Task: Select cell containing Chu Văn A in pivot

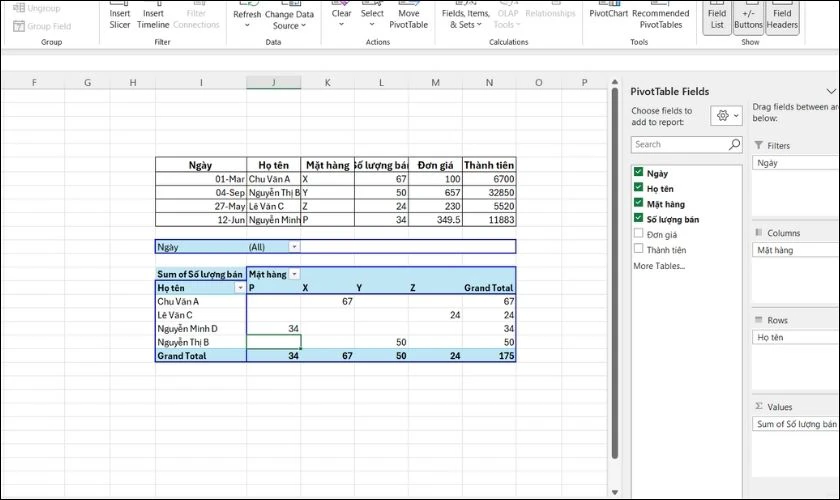Action: (201, 301)
